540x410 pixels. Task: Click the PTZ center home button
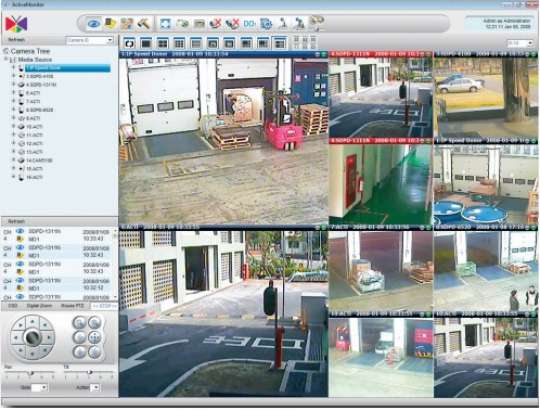tap(32, 337)
